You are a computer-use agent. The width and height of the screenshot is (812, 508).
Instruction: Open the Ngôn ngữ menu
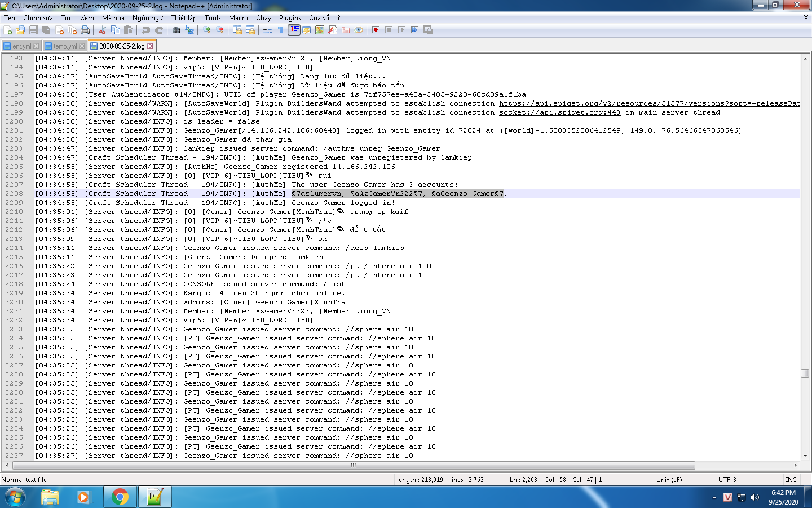pyautogui.click(x=148, y=18)
